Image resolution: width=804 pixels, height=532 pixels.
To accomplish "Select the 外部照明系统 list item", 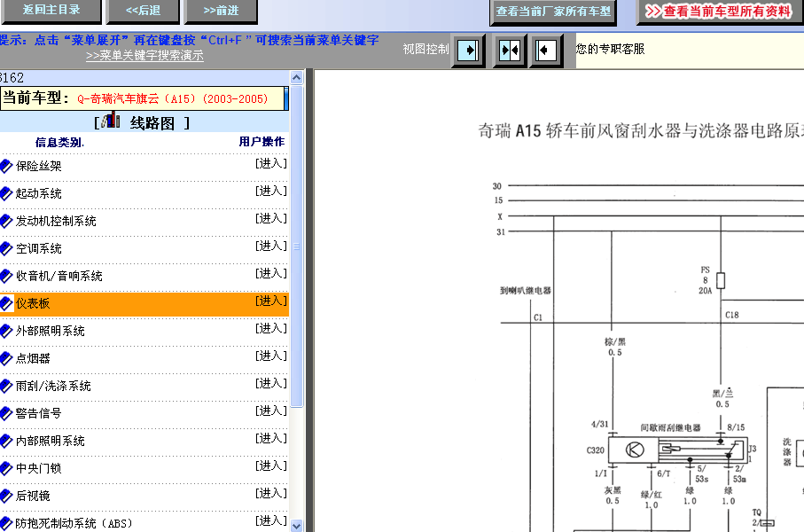I will (51, 332).
